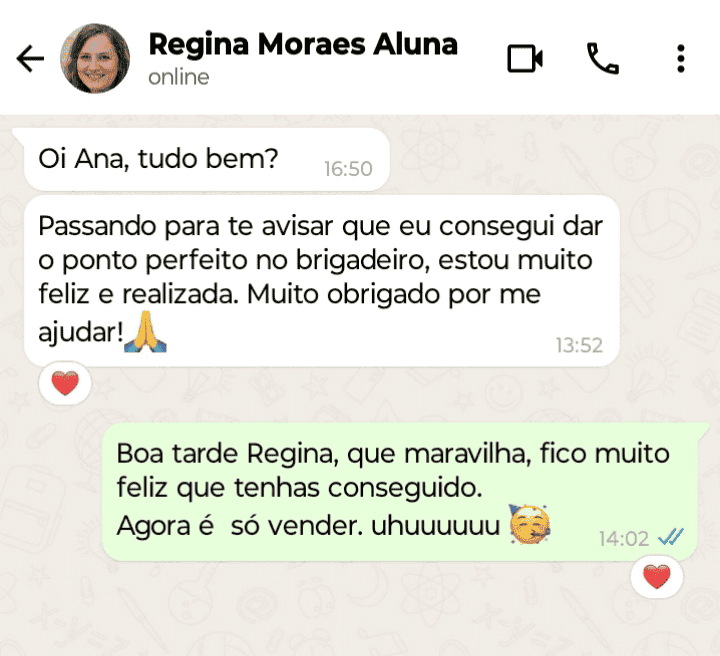Screen dimensions: 720x656
Task: Tap the word 'uhuuuuuu' in reply
Action: click(x=435, y=526)
